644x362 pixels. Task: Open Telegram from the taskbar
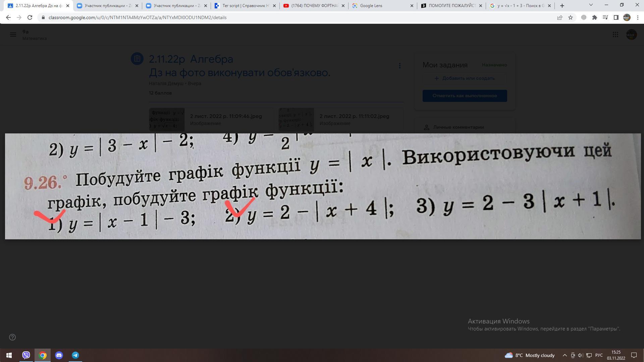click(x=75, y=355)
